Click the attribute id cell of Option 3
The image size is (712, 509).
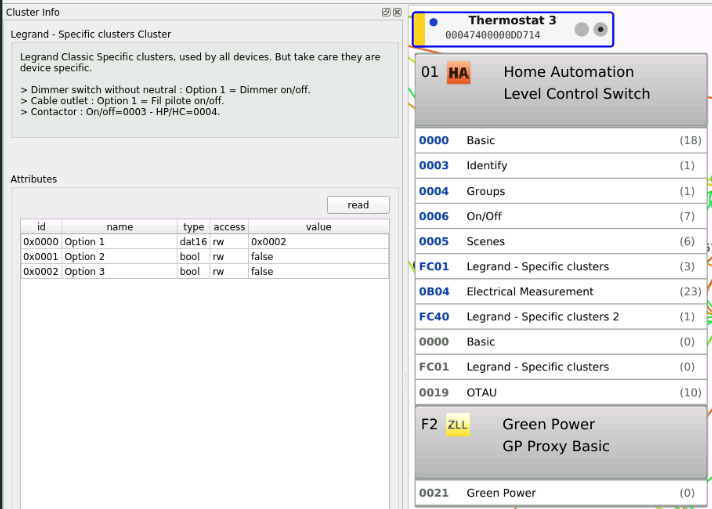click(x=41, y=272)
